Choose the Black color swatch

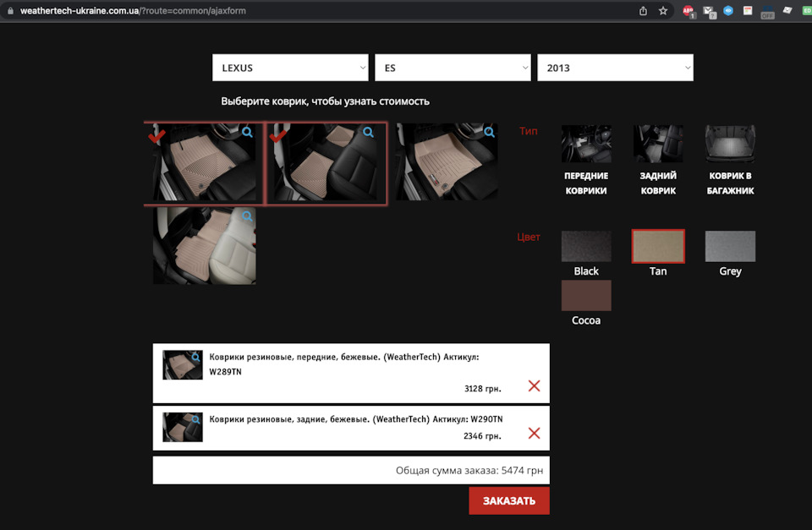point(586,246)
